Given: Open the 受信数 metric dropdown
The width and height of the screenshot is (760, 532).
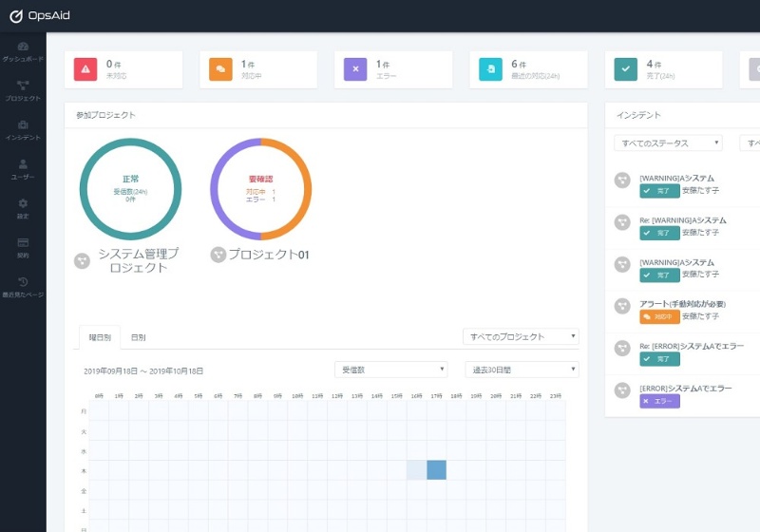Looking at the screenshot, I should click(390, 370).
